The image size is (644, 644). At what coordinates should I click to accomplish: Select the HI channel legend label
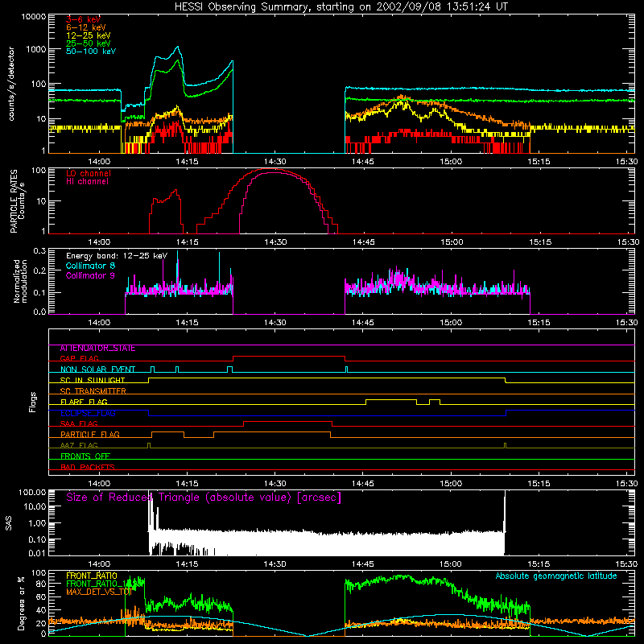pyautogui.click(x=87, y=182)
